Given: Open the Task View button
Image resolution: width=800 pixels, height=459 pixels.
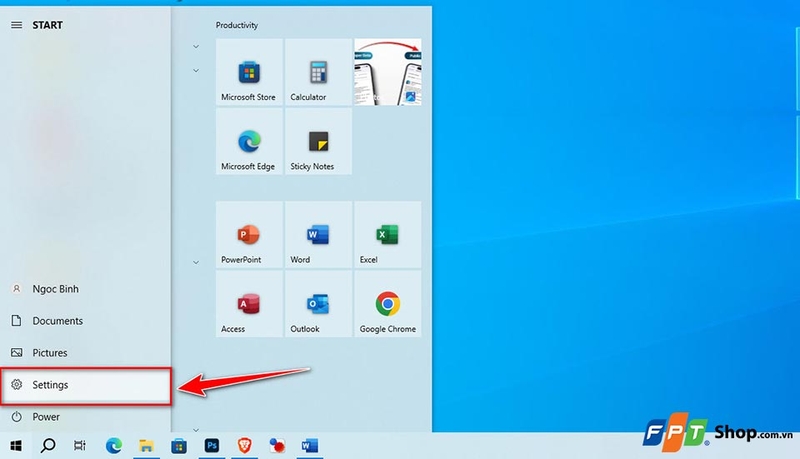Looking at the screenshot, I should coord(80,446).
